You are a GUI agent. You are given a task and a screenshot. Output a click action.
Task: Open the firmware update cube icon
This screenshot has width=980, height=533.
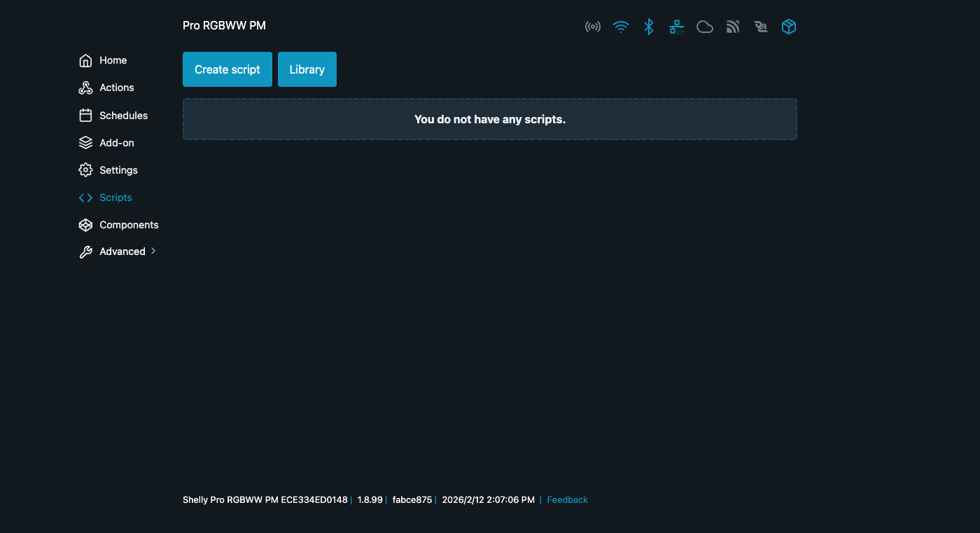click(788, 26)
